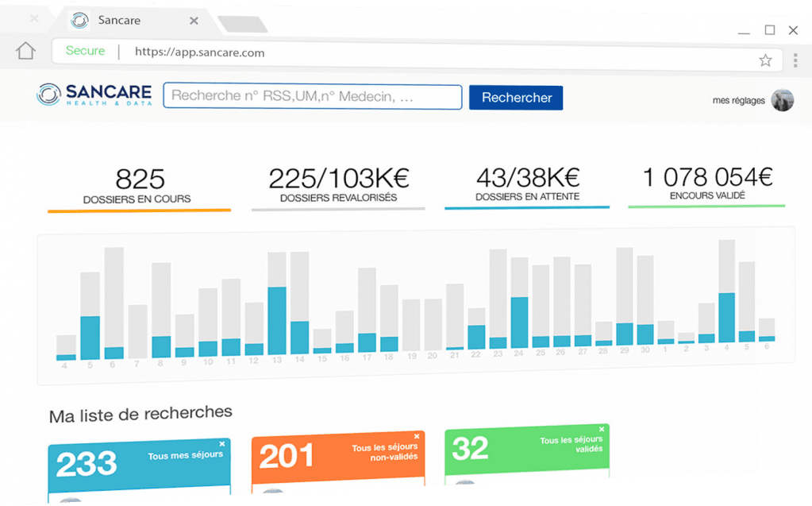
Task: Dismiss the orange non-validés card
Action: coord(417,436)
